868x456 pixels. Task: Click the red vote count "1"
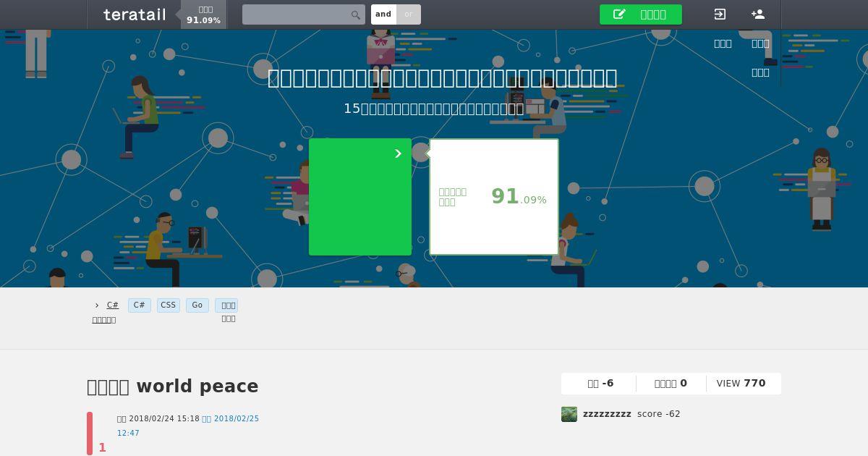tap(102, 448)
